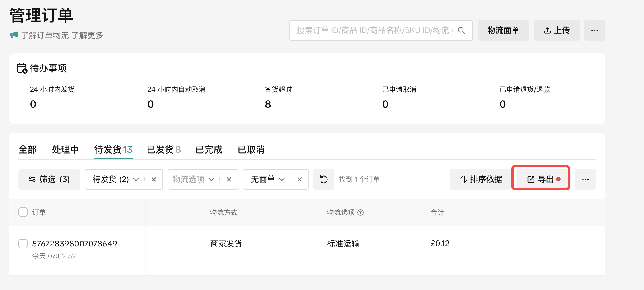
Task: Clear the 物流选项 filter
Action: [x=229, y=179]
